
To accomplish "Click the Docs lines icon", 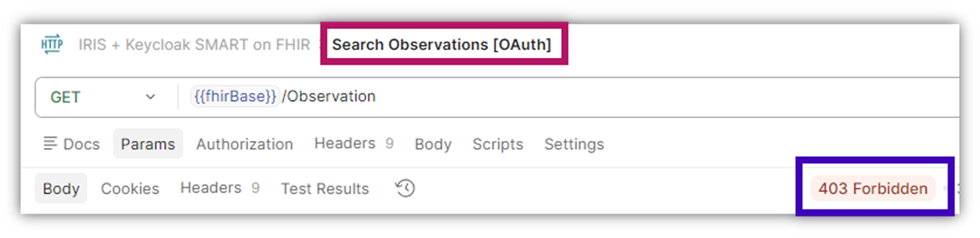I will click(50, 143).
